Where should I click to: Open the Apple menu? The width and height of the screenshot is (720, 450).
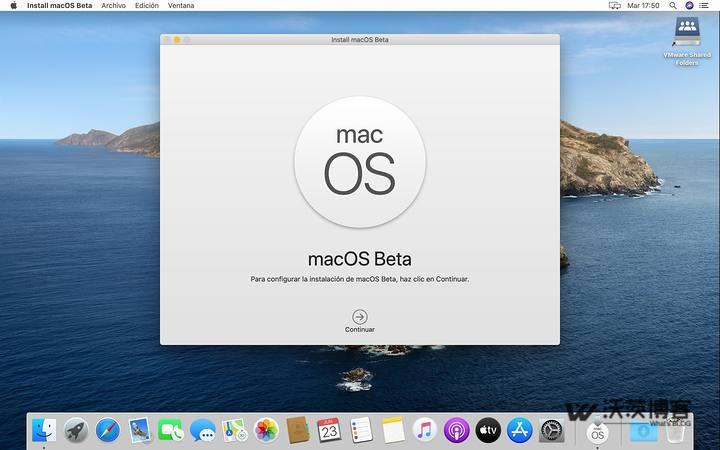coord(13,6)
